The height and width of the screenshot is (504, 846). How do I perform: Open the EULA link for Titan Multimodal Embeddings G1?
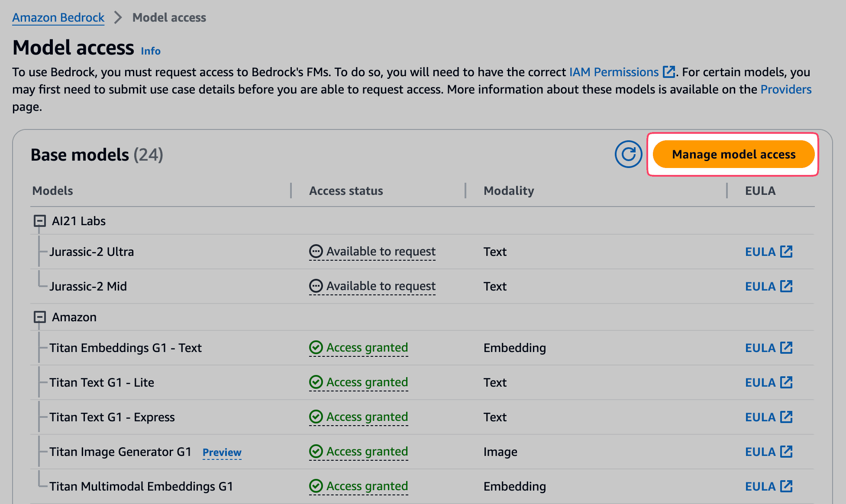tap(769, 486)
